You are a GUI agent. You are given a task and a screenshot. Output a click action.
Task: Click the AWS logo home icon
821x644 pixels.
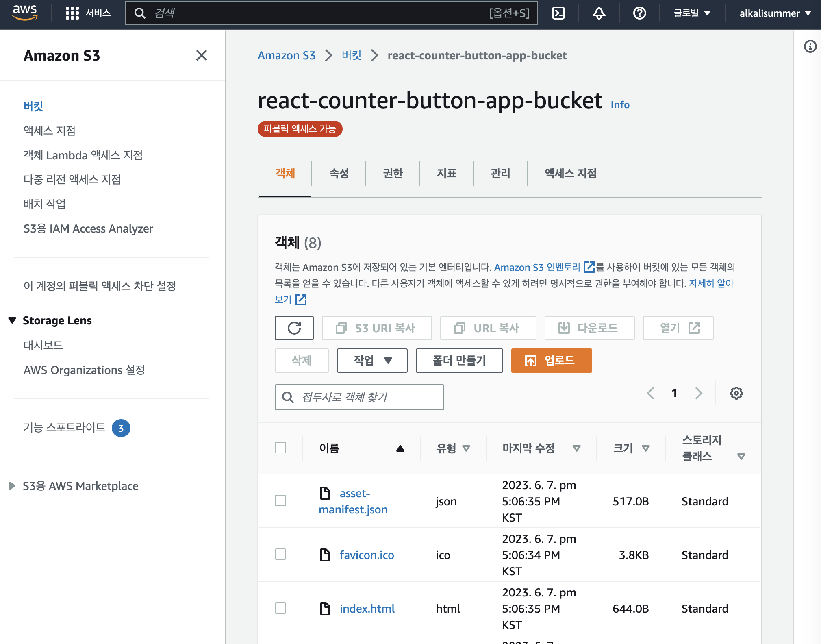pos(25,13)
